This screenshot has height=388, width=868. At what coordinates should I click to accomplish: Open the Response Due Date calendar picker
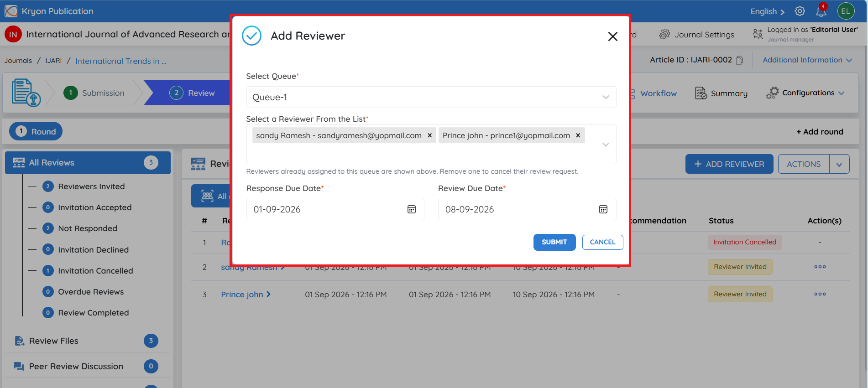[411, 209]
